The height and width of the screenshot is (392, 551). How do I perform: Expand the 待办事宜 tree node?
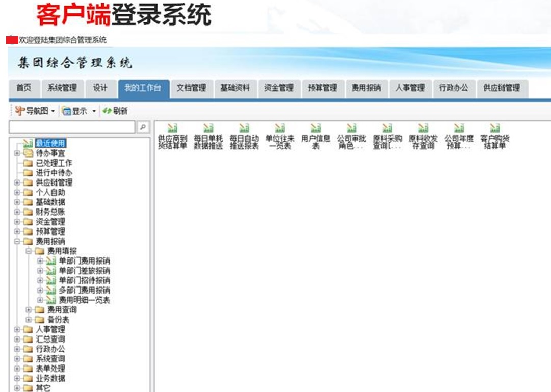pyautogui.click(x=17, y=153)
